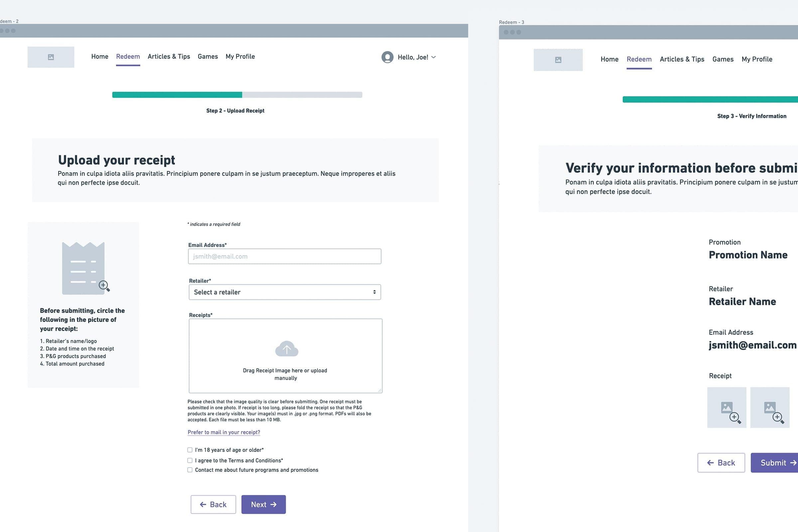
Task: Enable 'I agree to the Terms and Conditions'
Action: (x=191, y=460)
